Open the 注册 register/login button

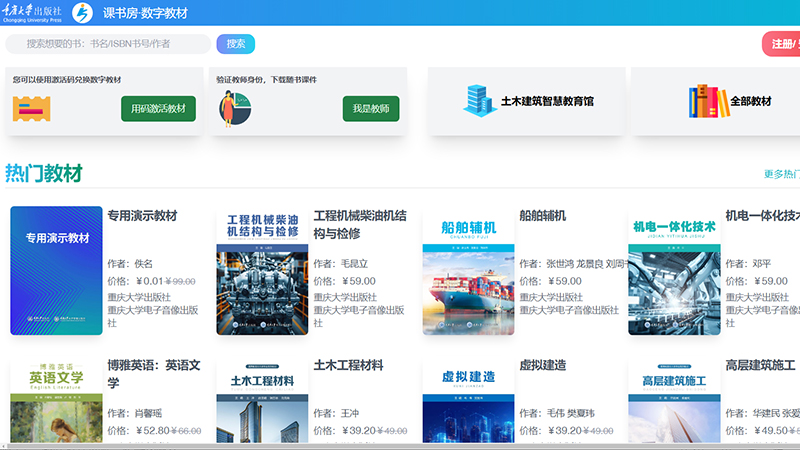tap(782, 44)
